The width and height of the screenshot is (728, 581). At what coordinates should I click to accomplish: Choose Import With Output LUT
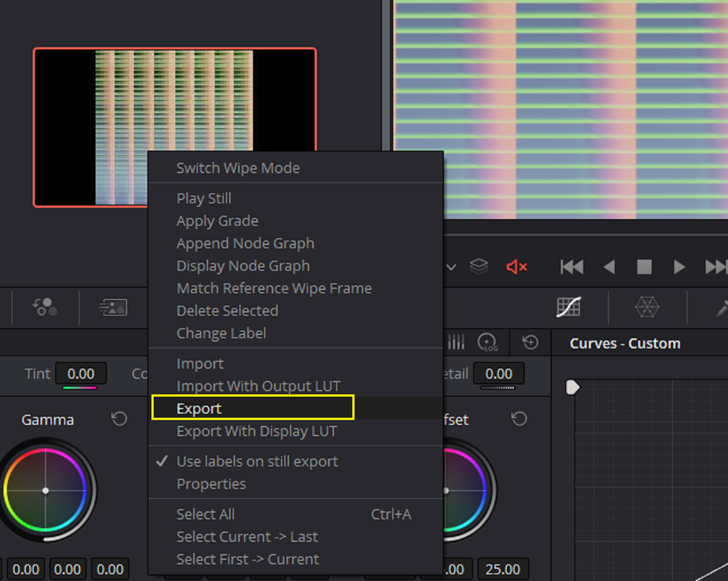click(295, 386)
